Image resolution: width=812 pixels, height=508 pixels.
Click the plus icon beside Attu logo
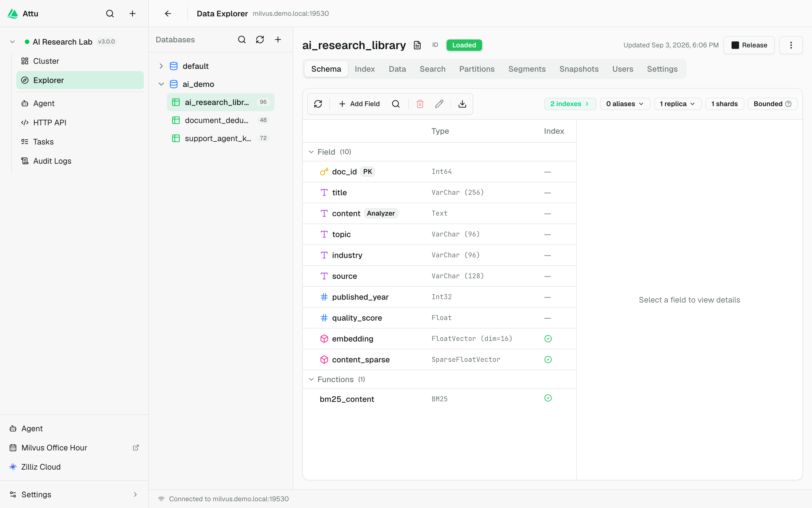pyautogui.click(x=133, y=14)
